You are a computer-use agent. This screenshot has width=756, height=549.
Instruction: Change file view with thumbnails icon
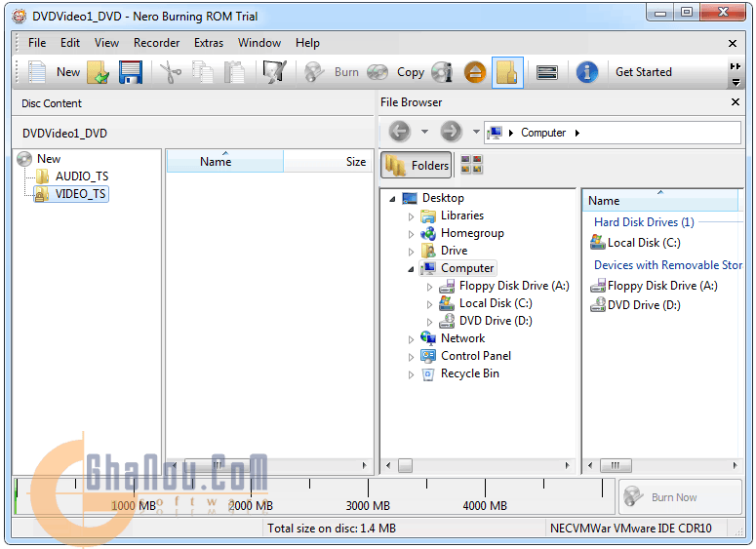471,165
